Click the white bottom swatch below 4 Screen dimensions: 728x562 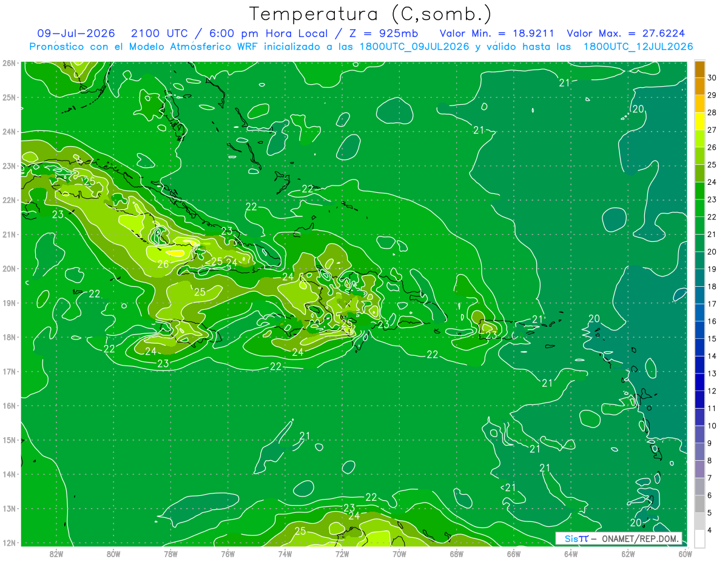point(699,539)
